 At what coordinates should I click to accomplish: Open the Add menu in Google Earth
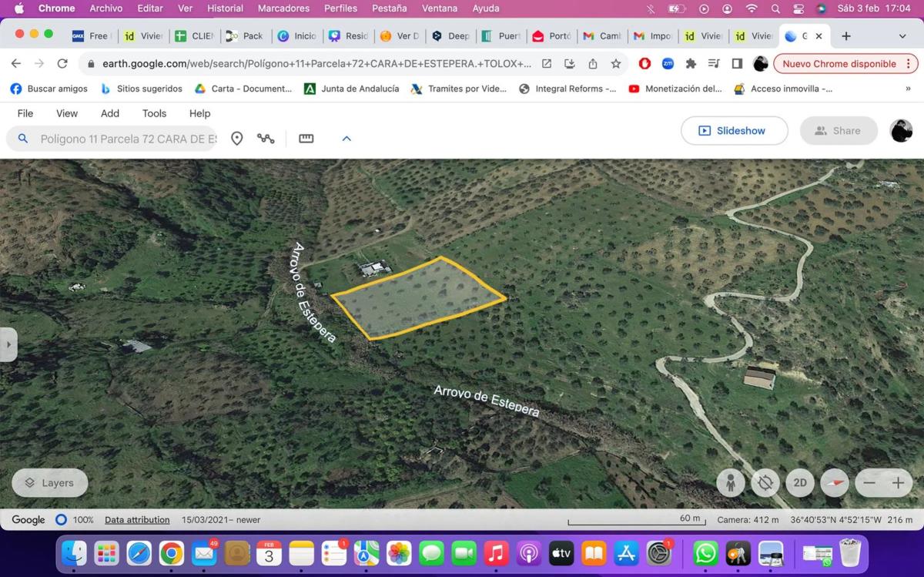tap(110, 113)
